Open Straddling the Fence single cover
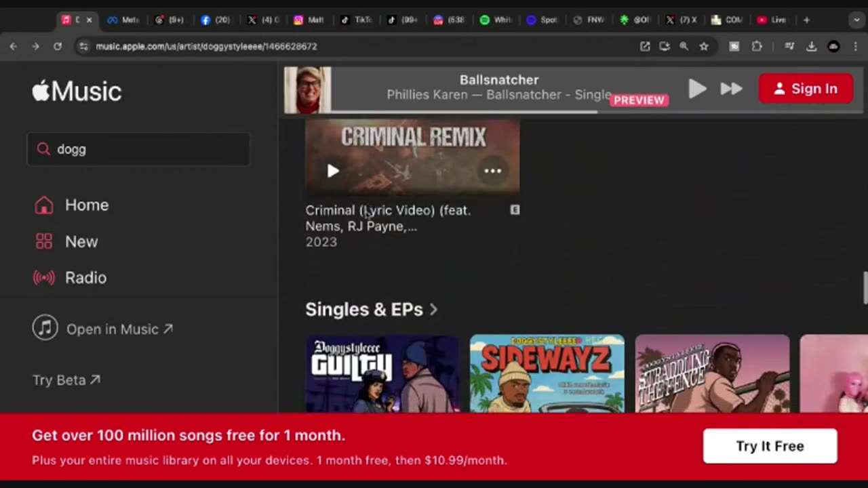This screenshot has height=488, width=868. [x=712, y=374]
